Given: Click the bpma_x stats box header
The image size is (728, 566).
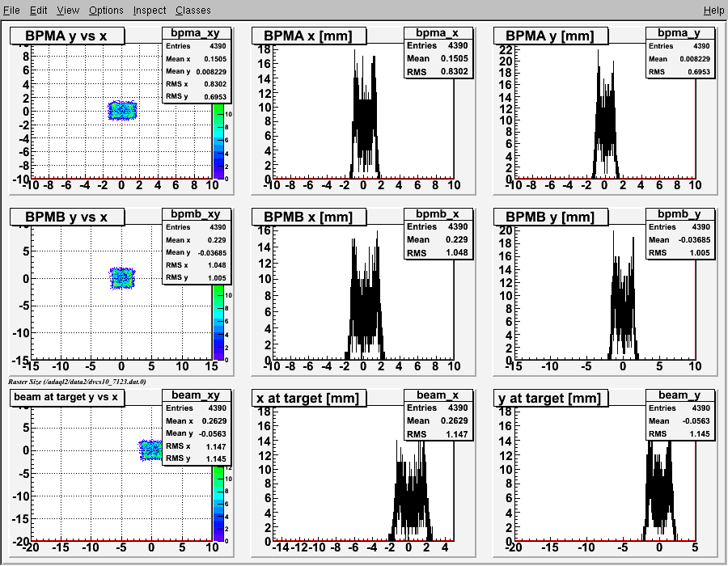Looking at the screenshot, I should 438,33.
